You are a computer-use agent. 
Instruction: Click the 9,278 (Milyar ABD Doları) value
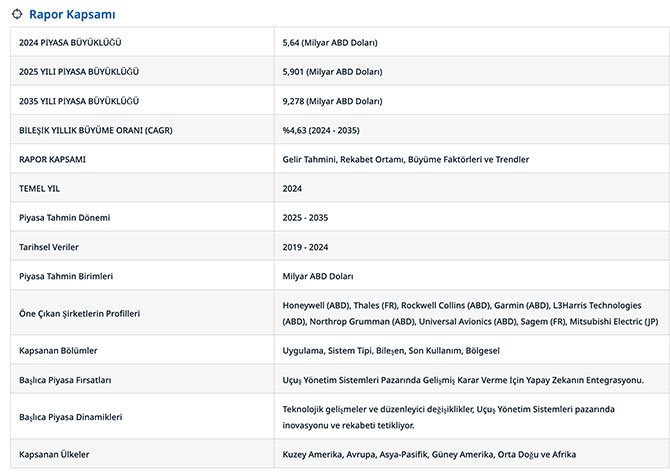pyautogui.click(x=332, y=101)
